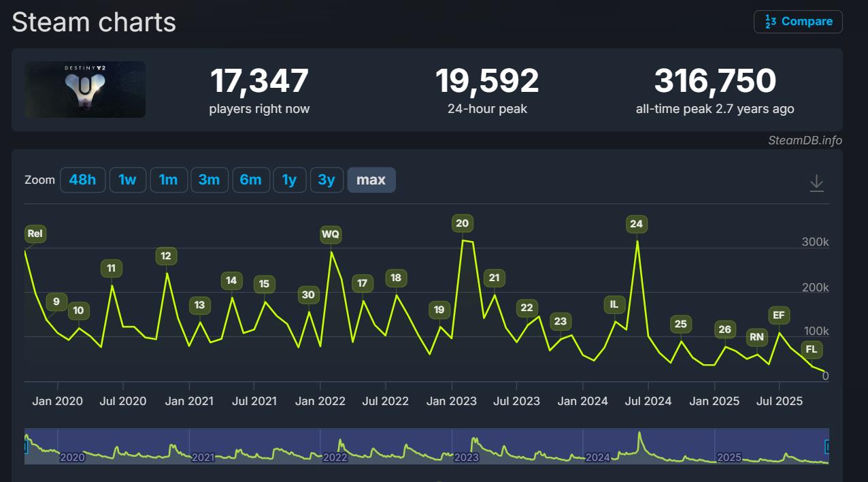Open the marker labeled 24
The height and width of the screenshot is (482, 868).
click(636, 223)
